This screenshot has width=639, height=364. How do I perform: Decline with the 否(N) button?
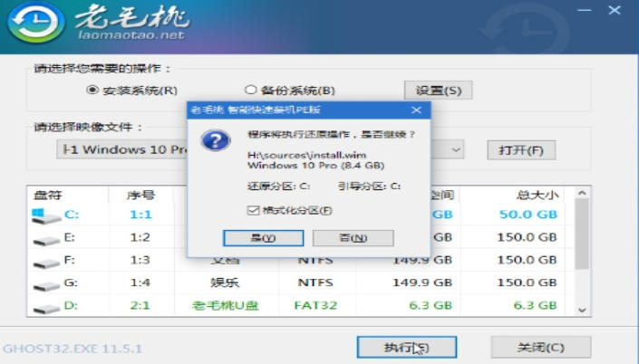click(x=353, y=238)
